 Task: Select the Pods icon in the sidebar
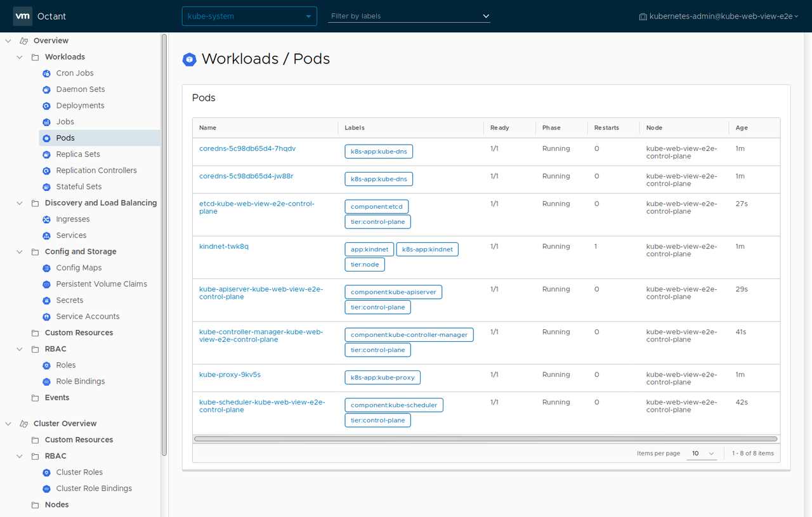(x=46, y=138)
